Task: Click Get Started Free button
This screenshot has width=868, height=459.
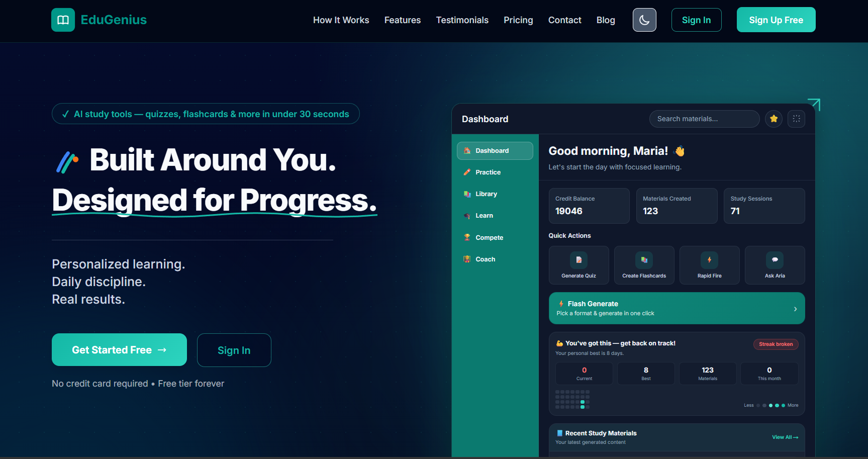Action: 119,350
